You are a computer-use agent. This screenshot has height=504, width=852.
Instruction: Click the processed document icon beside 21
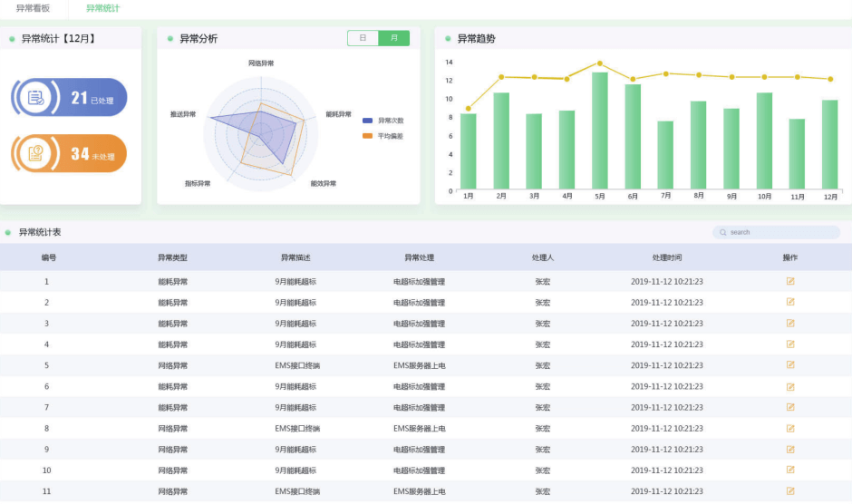click(x=36, y=98)
